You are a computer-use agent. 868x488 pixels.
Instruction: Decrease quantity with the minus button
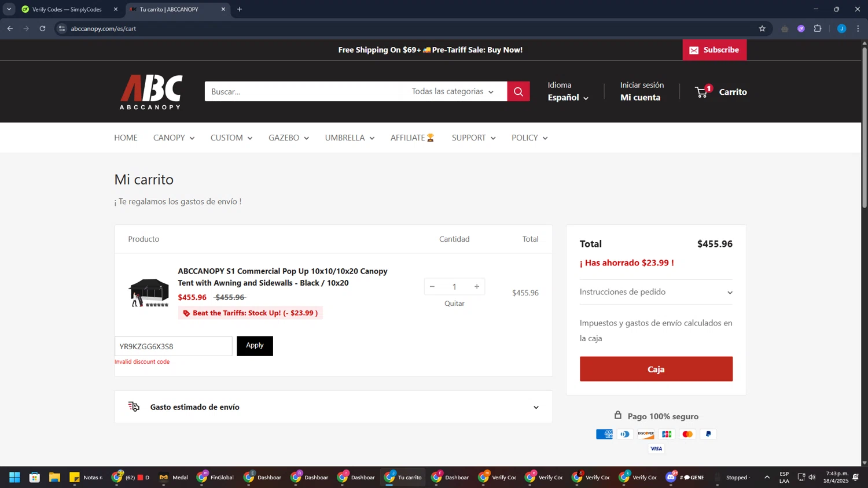432,287
